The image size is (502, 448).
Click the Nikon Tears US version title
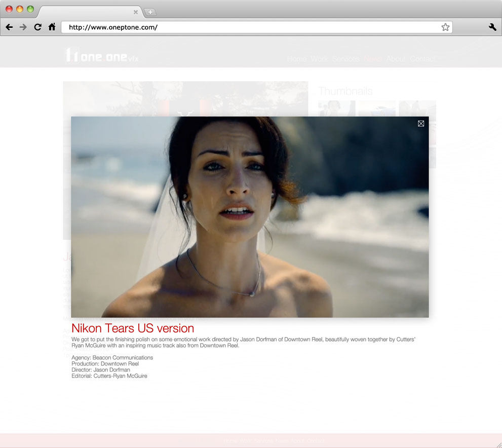pyautogui.click(x=133, y=328)
